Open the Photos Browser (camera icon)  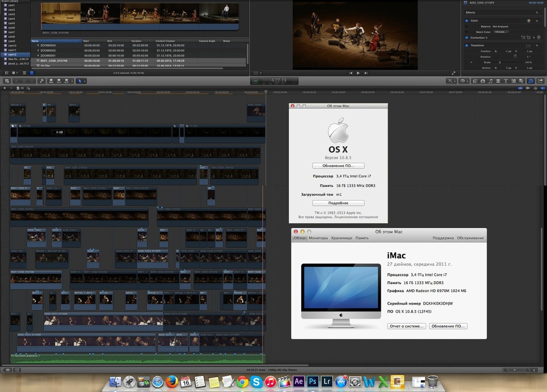tap(483, 81)
